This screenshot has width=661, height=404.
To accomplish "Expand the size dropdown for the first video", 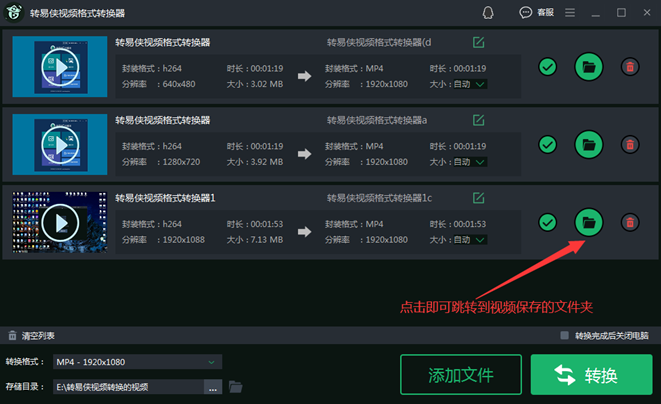I will tap(481, 84).
